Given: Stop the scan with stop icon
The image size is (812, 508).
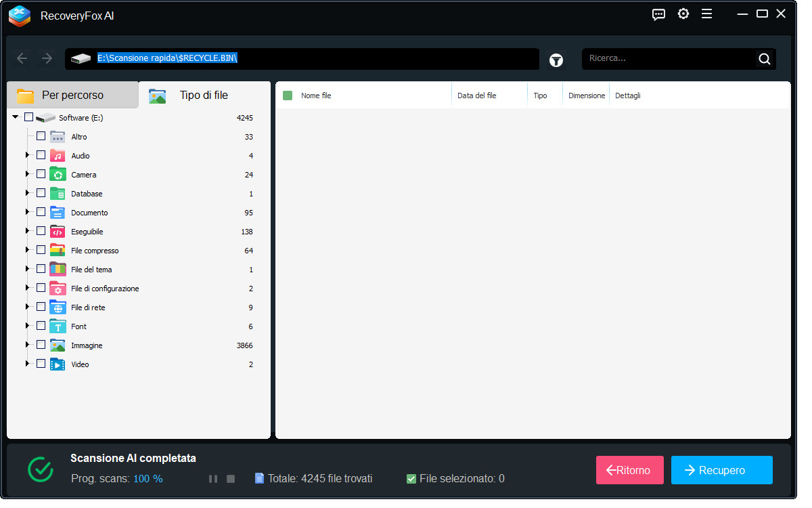Looking at the screenshot, I should tap(231, 479).
